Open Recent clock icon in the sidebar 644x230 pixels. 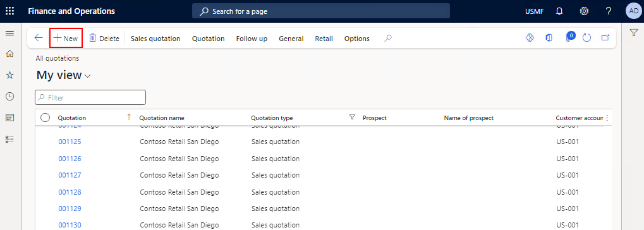click(10, 97)
